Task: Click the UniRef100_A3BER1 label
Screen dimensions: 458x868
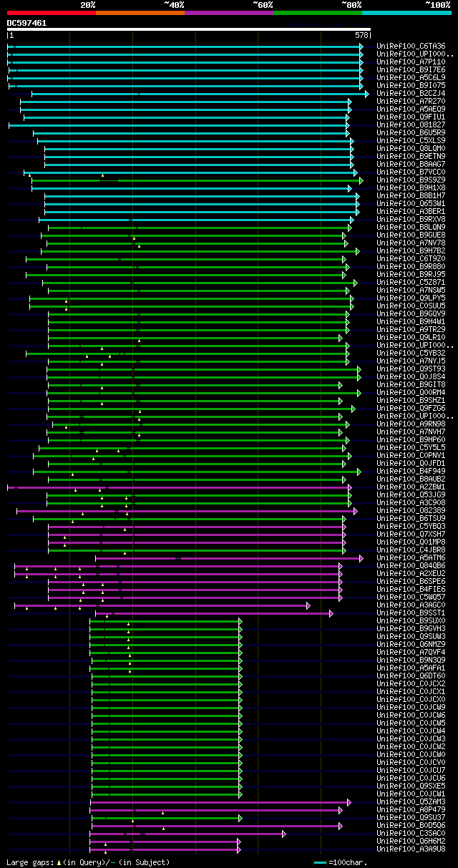Action: (x=411, y=211)
